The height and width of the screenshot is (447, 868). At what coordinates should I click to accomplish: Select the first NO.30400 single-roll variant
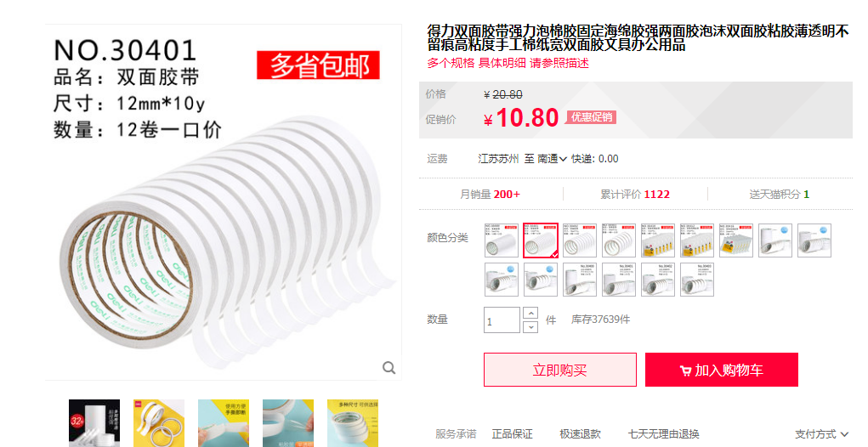tap(502, 240)
